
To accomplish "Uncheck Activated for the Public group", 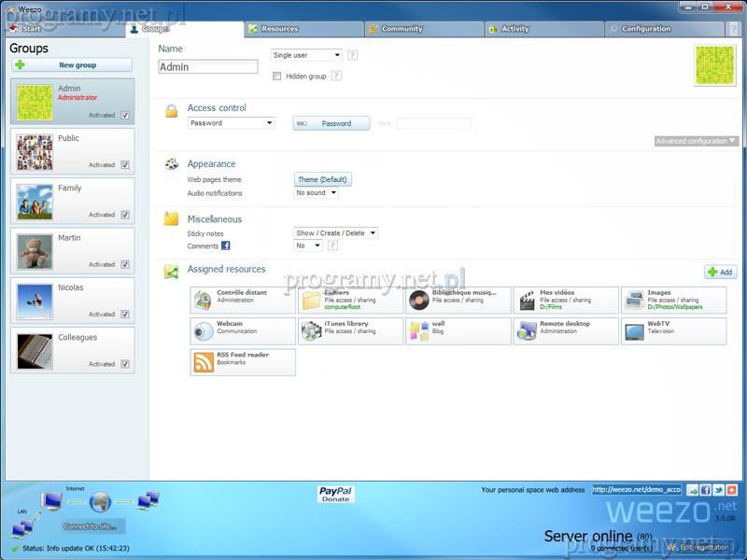I will pos(125,165).
